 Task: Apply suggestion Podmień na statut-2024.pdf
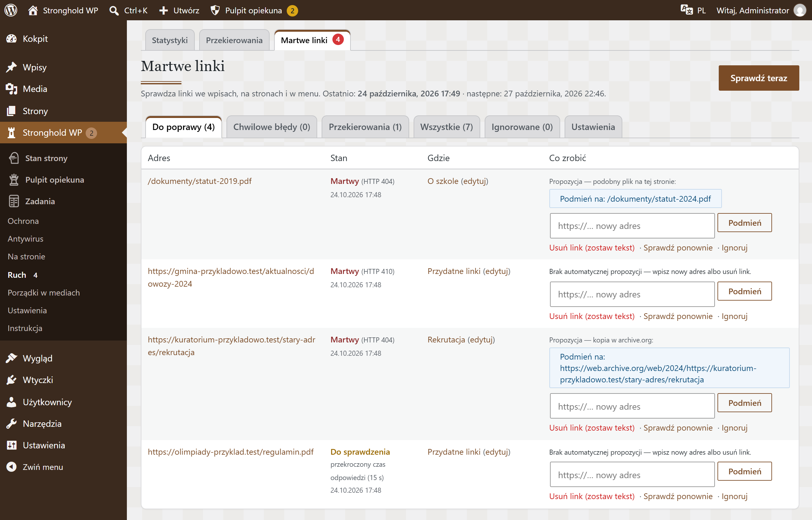(x=635, y=198)
